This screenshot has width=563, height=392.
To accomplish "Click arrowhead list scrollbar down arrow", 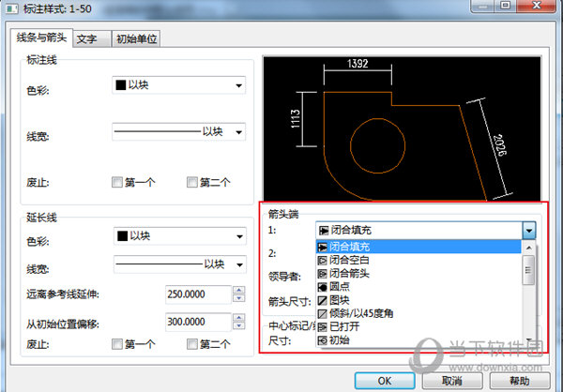I will (x=528, y=339).
